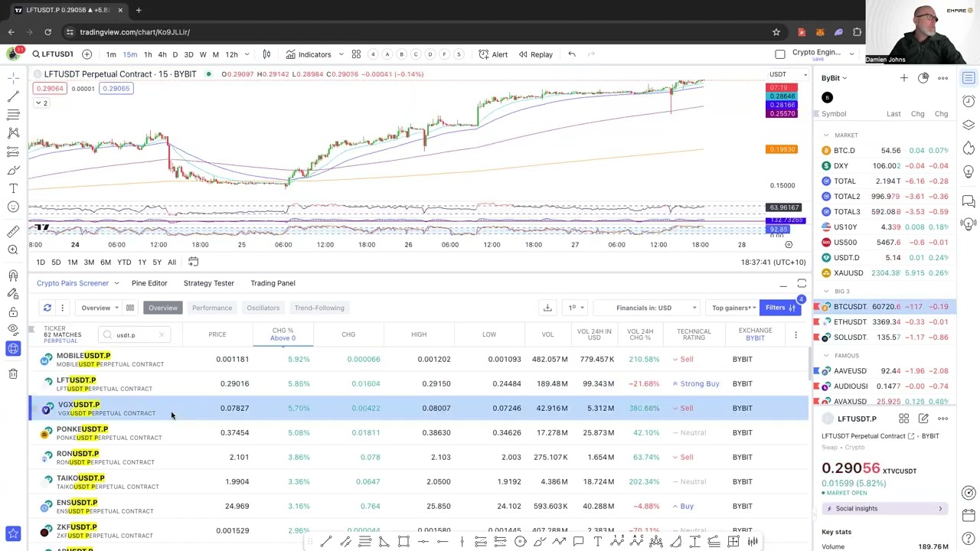The height and width of the screenshot is (551, 980).
Task: Maximize the screener panel
Action: (802, 283)
